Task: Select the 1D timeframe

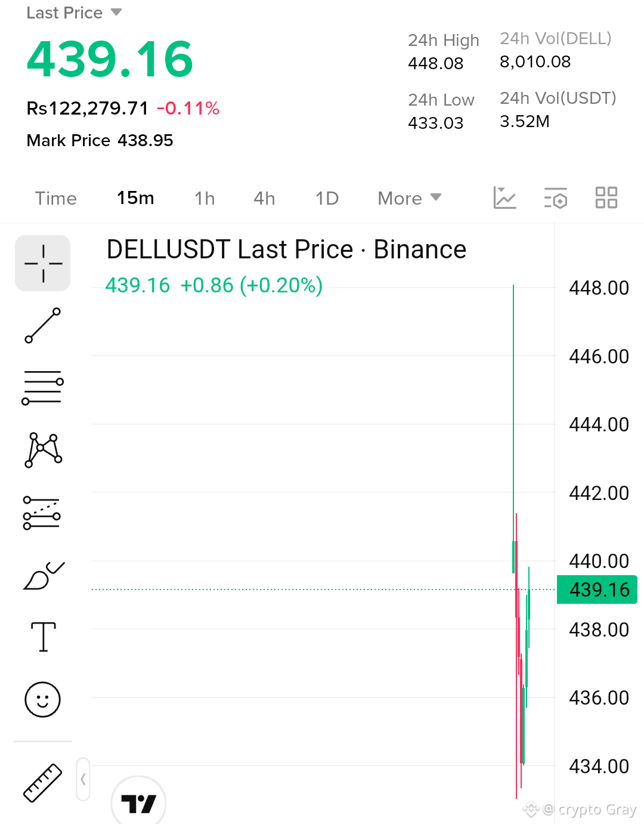Action: pos(327,198)
